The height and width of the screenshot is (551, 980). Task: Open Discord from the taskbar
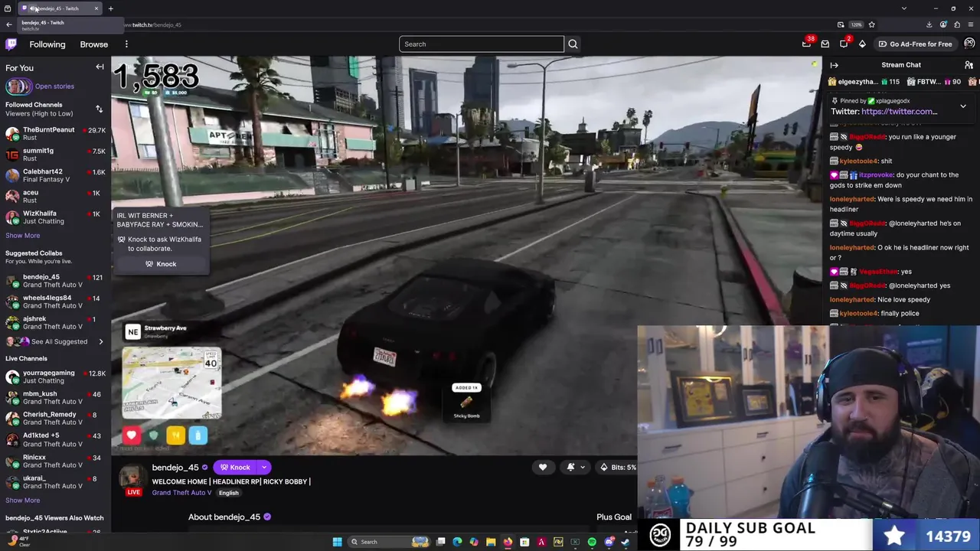(x=609, y=542)
